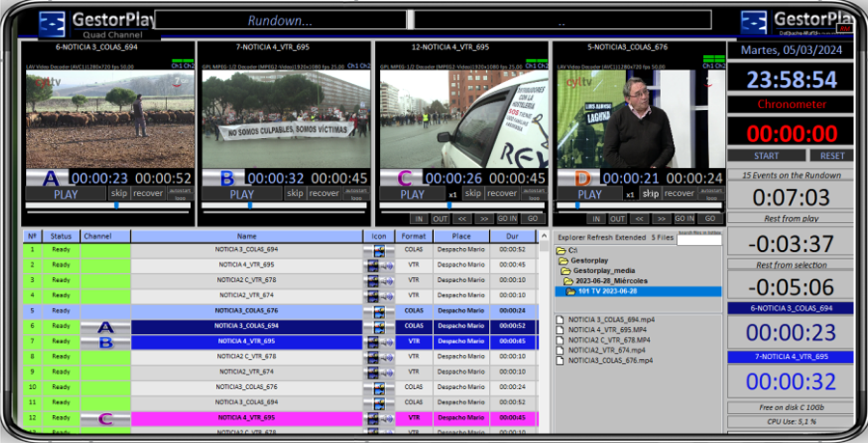Expand the 2023-06-28_Miércoles folder
The height and width of the screenshot is (443, 868).
point(568,281)
